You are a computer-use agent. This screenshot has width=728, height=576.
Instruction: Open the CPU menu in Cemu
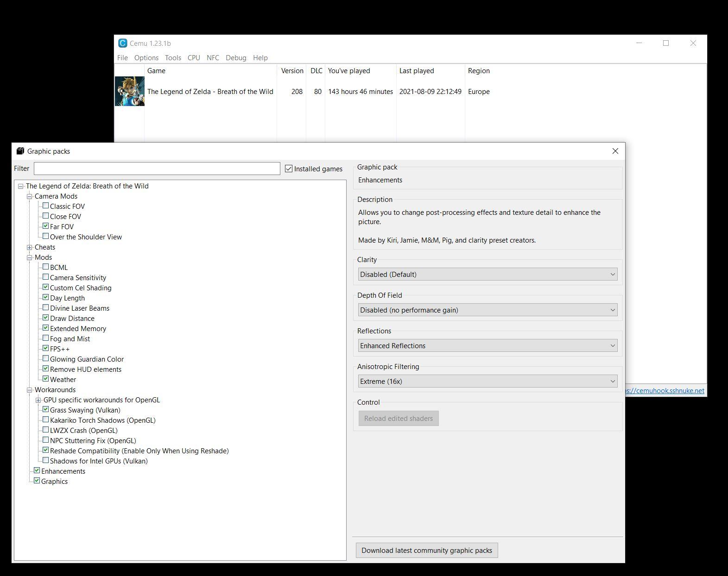coord(194,57)
